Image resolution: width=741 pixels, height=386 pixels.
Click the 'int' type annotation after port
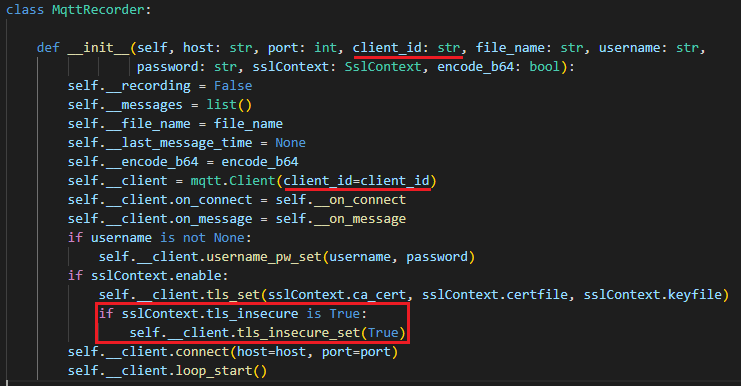326,48
